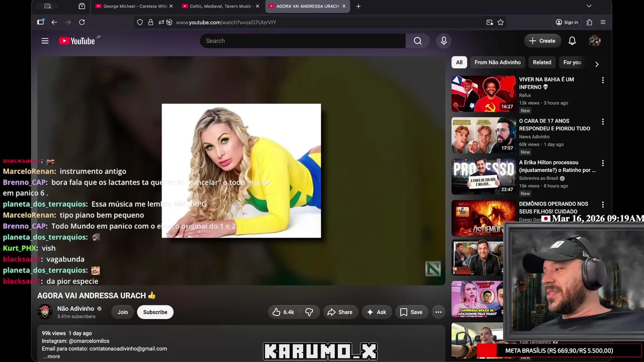
Task: Open options for DEMÔNIOS OPERANDO video
Action: click(x=603, y=205)
